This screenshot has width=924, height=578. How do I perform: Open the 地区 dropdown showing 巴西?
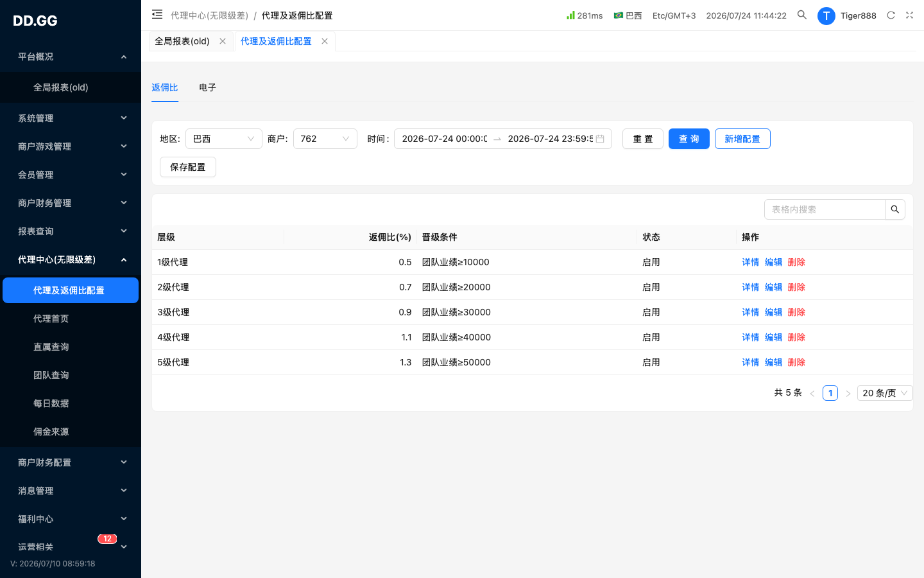pyautogui.click(x=224, y=139)
